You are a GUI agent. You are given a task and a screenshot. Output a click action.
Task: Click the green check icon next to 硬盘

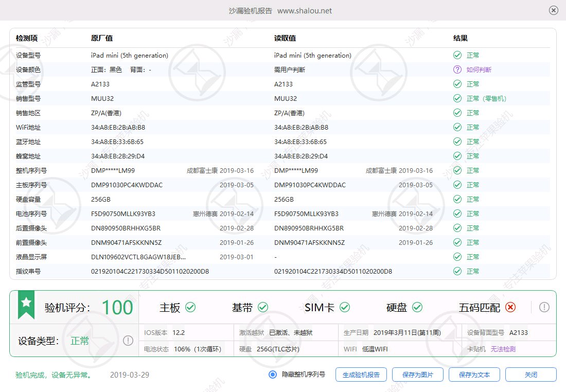pyautogui.click(x=417, y=307)
